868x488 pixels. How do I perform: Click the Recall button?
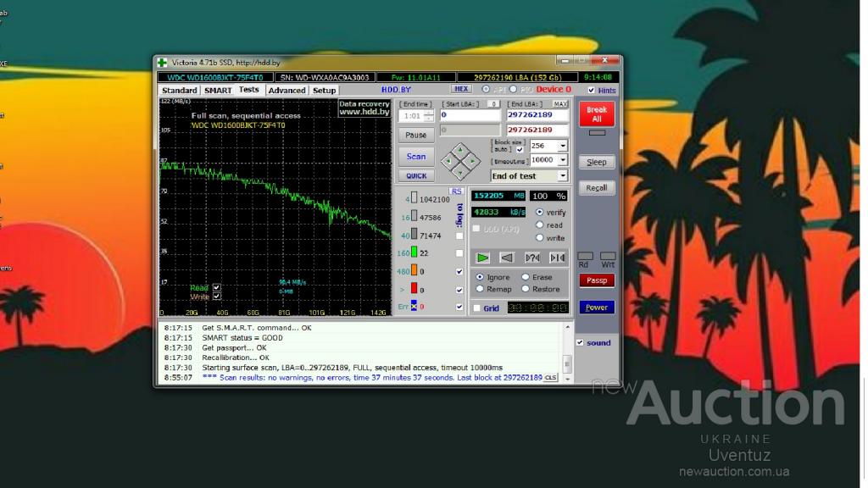[x=597, y=188]
